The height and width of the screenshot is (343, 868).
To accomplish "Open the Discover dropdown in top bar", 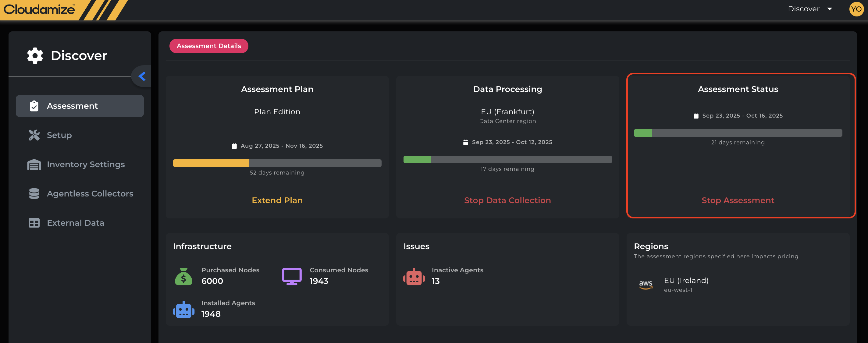I will tap(810, 9).
